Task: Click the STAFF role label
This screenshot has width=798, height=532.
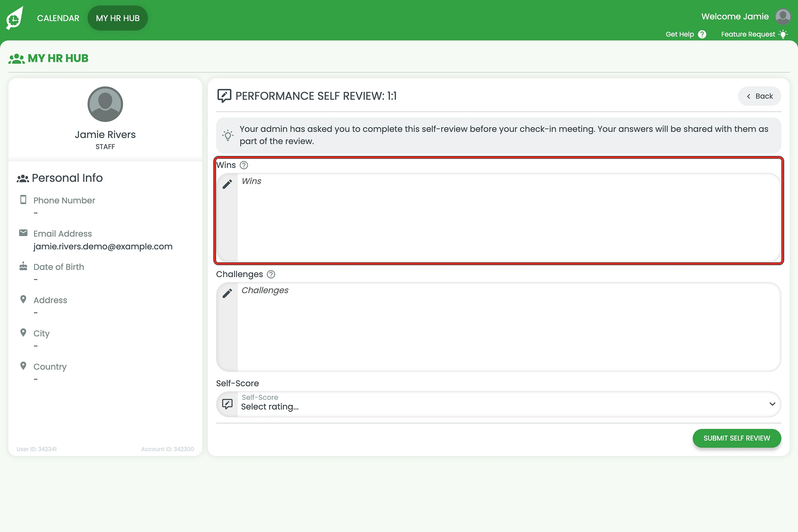Action: 105,147
